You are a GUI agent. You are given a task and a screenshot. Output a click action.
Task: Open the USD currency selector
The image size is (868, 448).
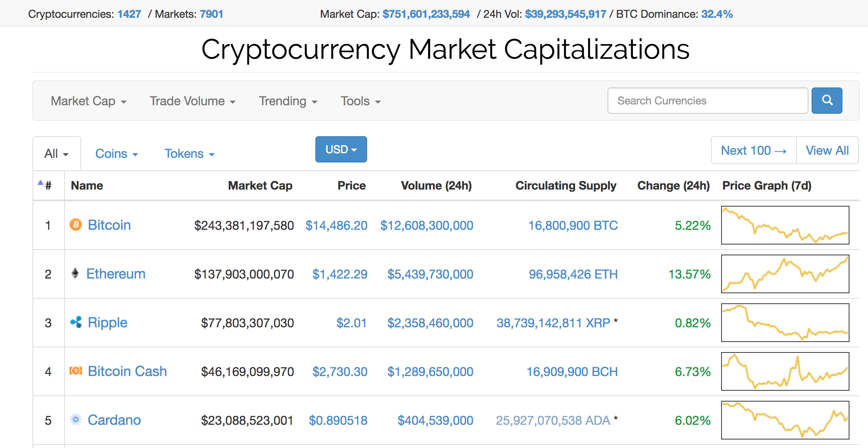pyautogui.click(x=341, y=149)
